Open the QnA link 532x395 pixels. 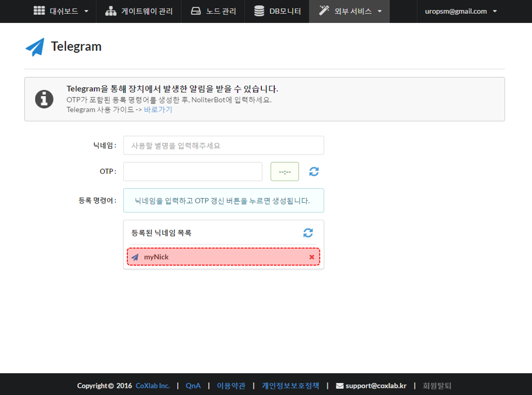tap(193, 386)
